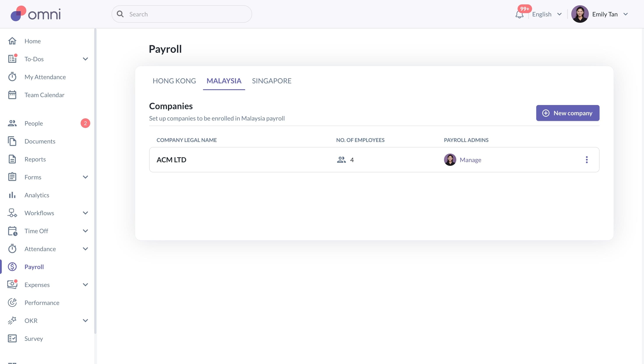
Task: Click the Reports page icon
Action: [x=12, y=159]
